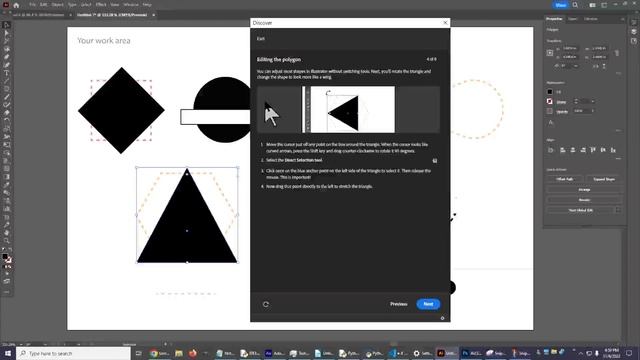Image resolution: width=640 pixels, height=360 pixels.
Task: Click the Recolor quick action button
Action: (584, 200)
